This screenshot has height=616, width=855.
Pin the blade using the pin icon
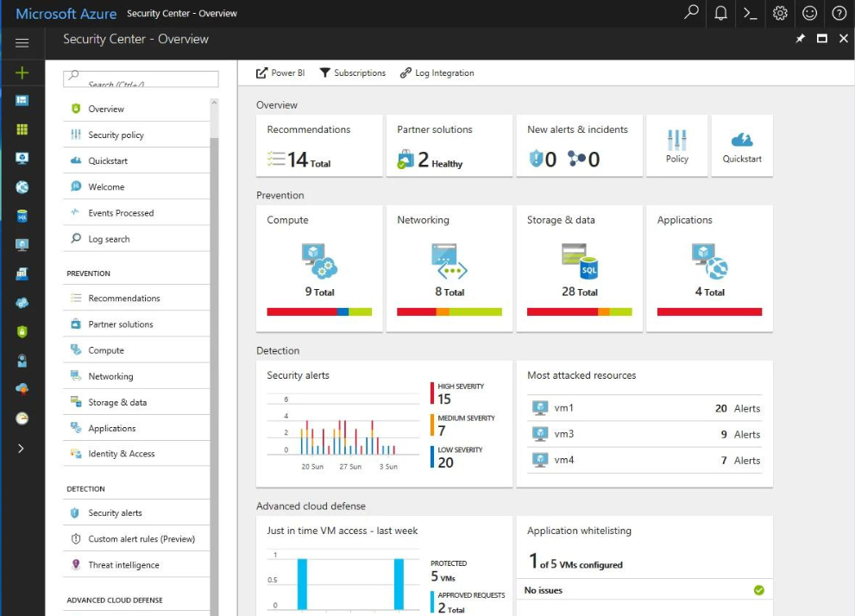click(800, 39)
